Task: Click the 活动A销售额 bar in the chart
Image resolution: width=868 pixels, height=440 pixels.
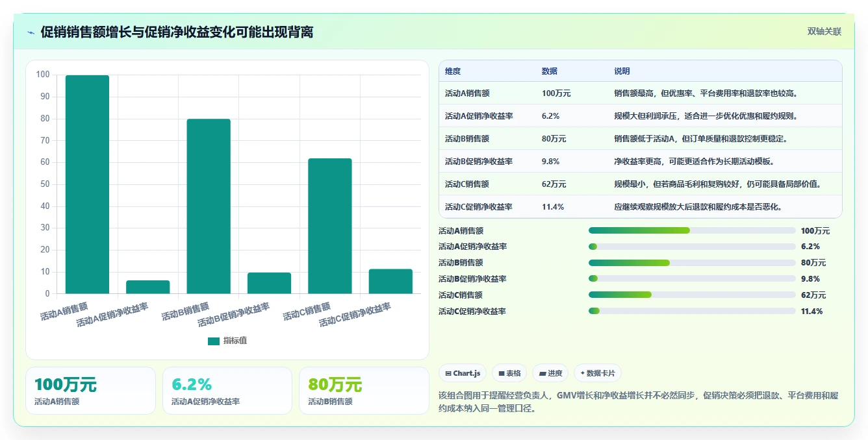Action: click(87, 184)
